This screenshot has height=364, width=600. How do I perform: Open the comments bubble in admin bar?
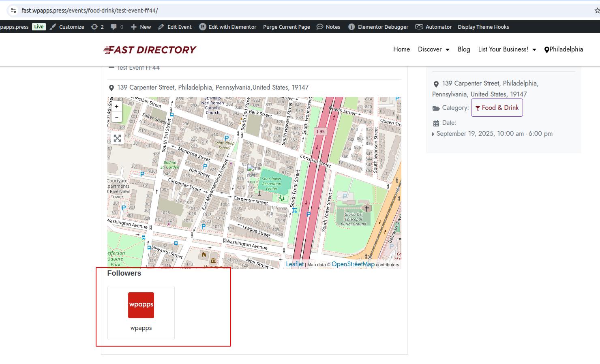click(117, 27)
